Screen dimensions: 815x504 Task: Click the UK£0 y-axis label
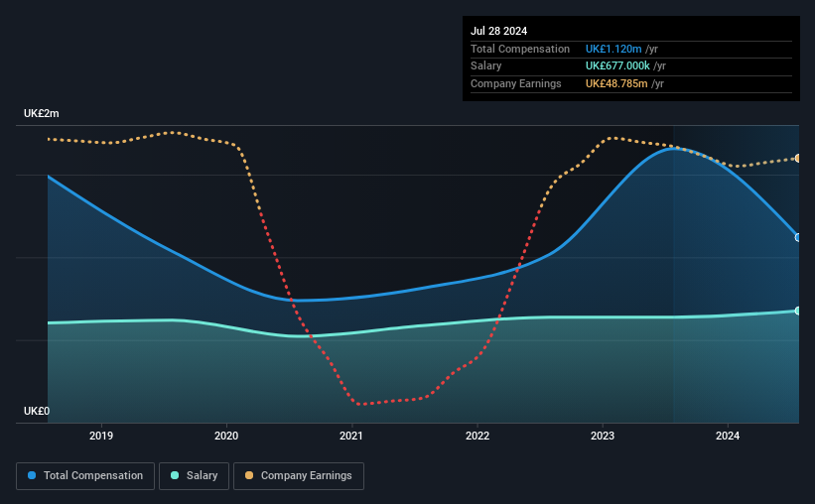(x=37, y=411)
